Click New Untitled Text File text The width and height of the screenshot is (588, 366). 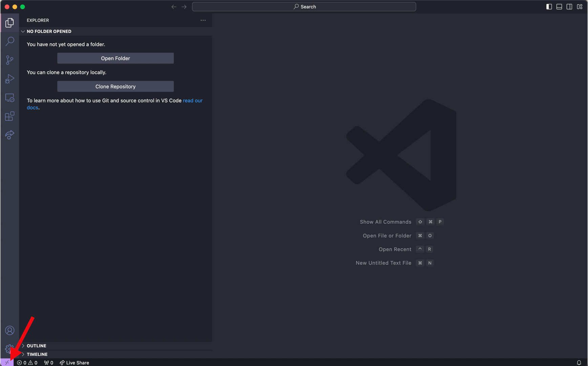(383, 263)
